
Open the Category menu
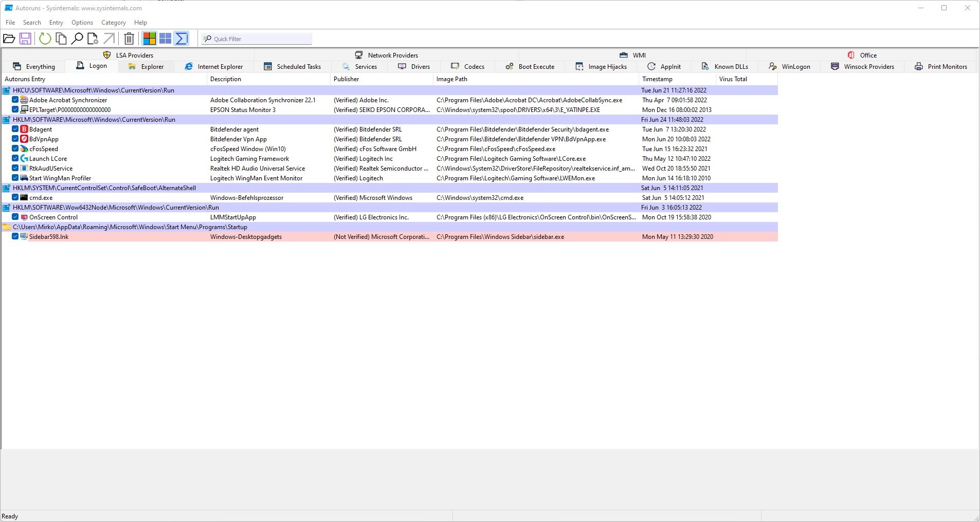click(114, 23)
